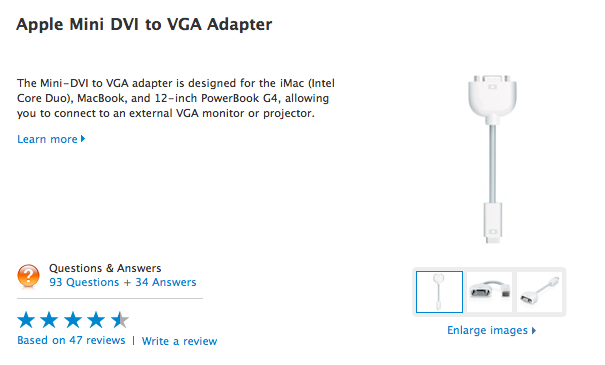Click the half-filled fifth rating star
Viewport: 605px width, 365px height.
click(120, 320)
